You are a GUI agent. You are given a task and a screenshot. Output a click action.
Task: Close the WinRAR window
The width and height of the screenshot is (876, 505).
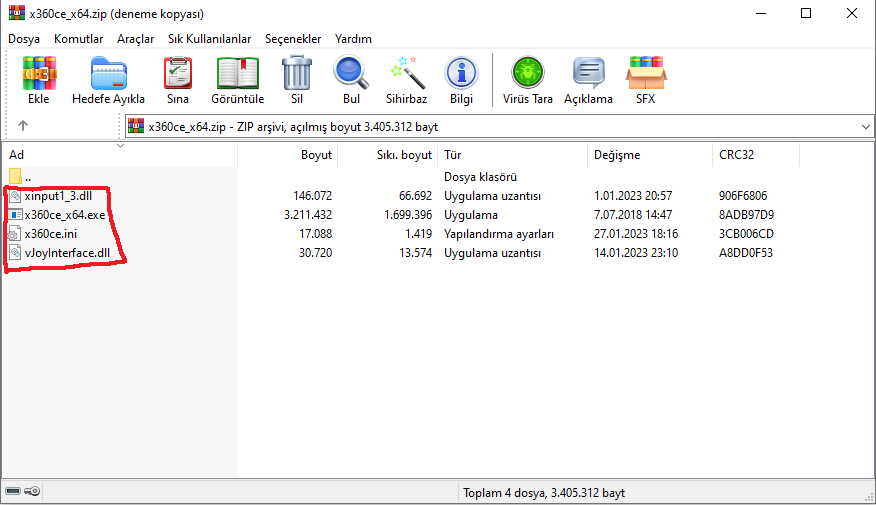pos(852,13)
